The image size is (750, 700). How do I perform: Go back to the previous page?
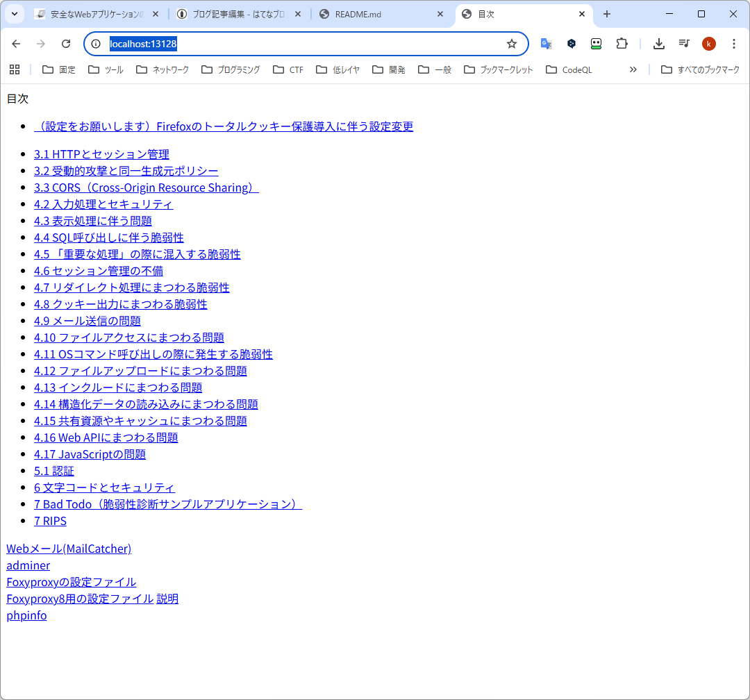(x=16, y=44)
